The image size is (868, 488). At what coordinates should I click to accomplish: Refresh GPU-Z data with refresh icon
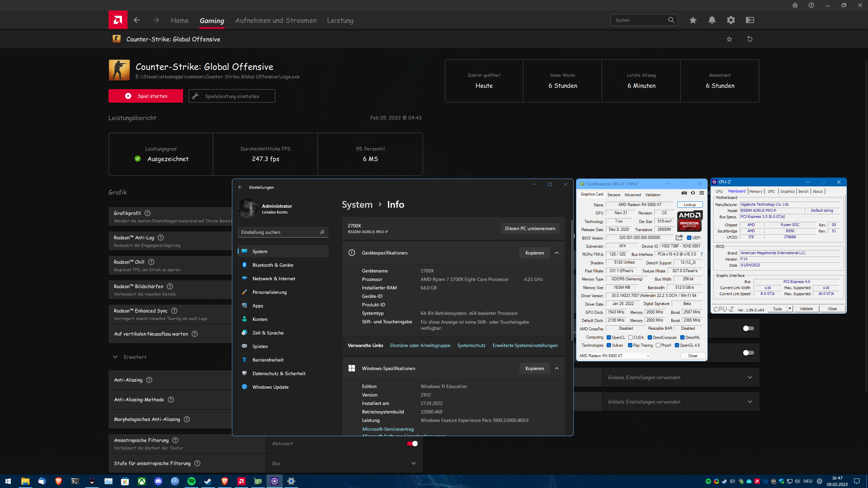[693, 193]
